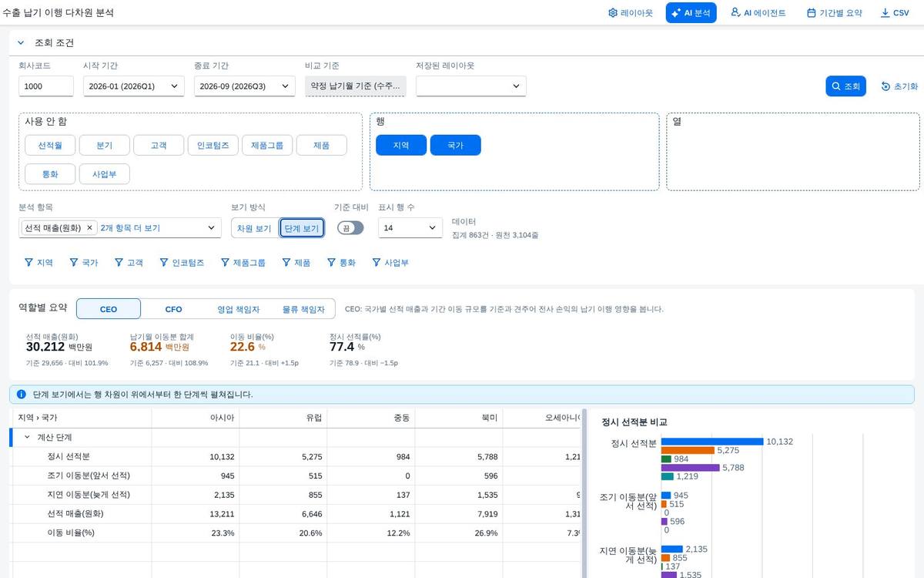
Task: Reset conditions with the 초기화 button
Action: (899, 86)
